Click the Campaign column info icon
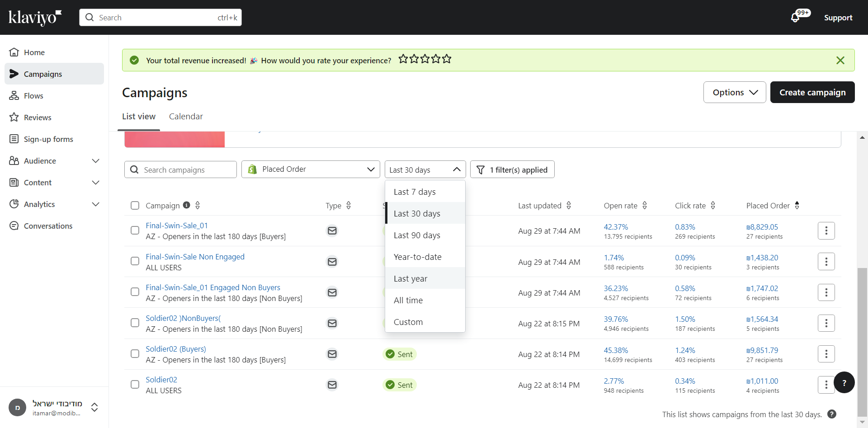868x428 pixels. pos(186,205)
